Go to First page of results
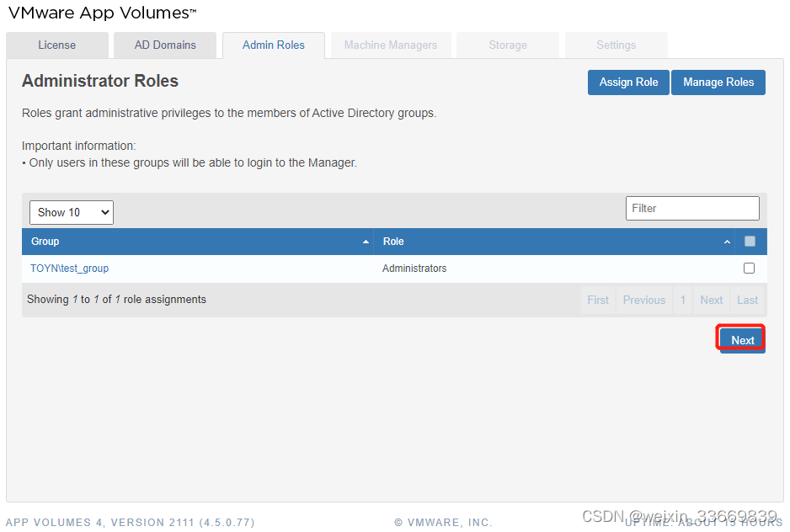This screenshot has height=532, width=790. (x=598, y=301)
